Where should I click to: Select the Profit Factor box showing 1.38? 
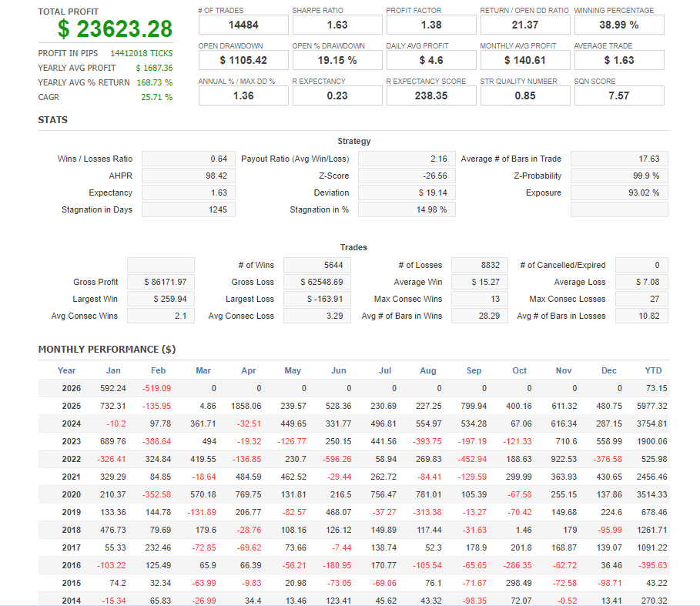tap(431, 25)
